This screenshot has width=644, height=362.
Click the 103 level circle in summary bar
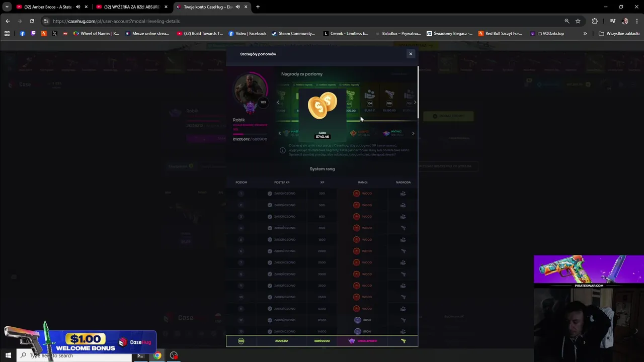pos(241,341)
